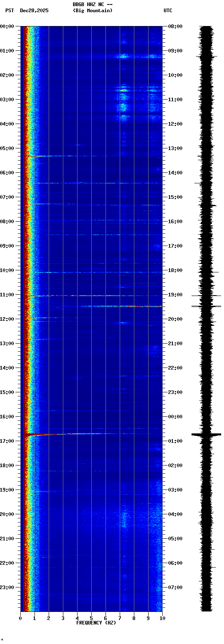The image size is (224, 644).
Task: Click the 10:00 label on PST axis
Action: [x=7, y=270]
